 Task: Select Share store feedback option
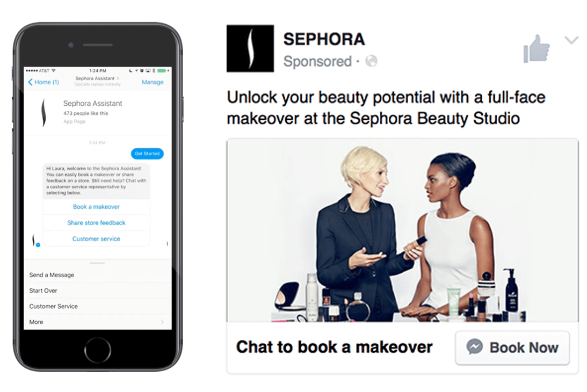click(x=96, y=223)
